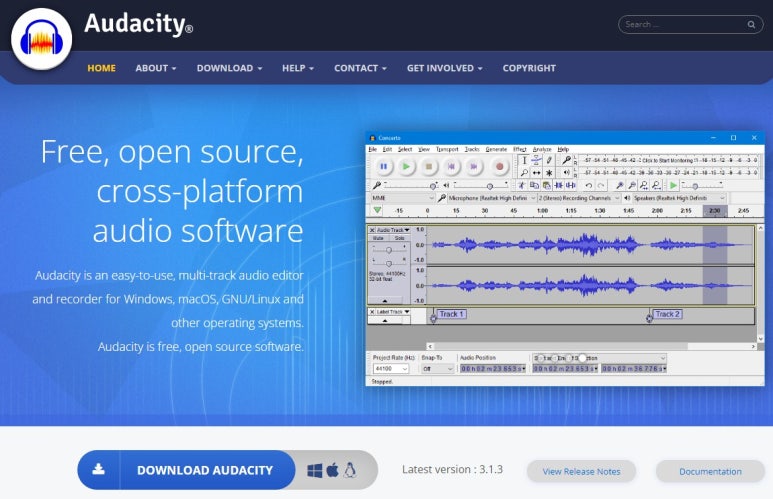Close the Audio Track with X
The width and height of the screenshot is (773, 499).
tap(372, 230)
